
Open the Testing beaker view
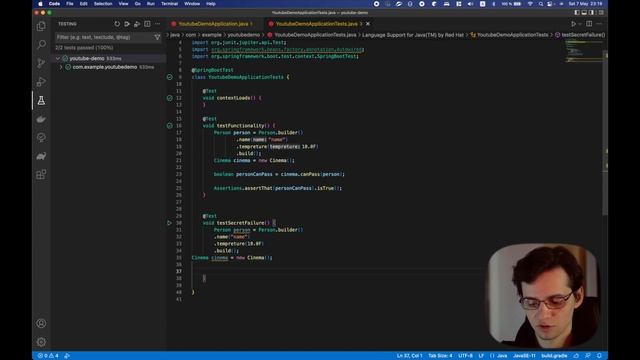41,100
